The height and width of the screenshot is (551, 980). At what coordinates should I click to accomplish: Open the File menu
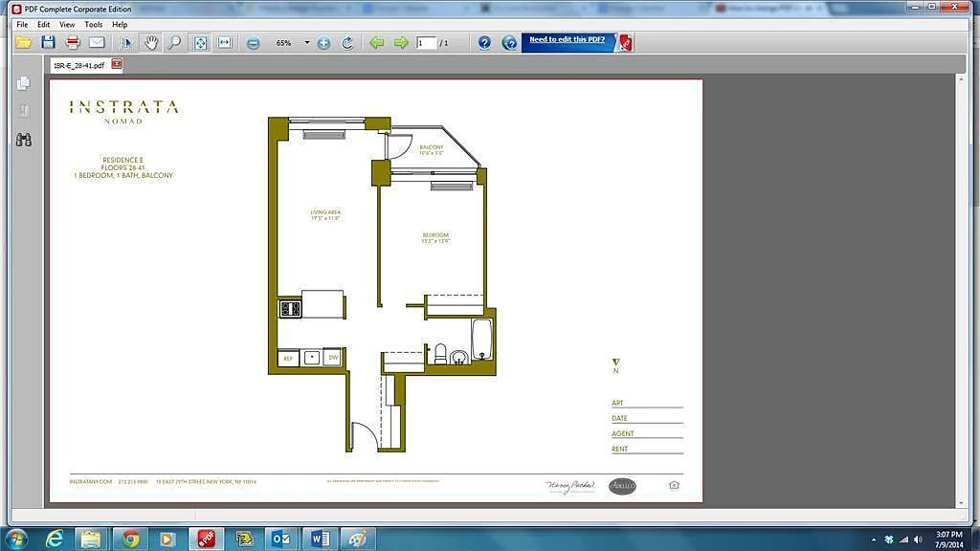click(x=22, y=24)
